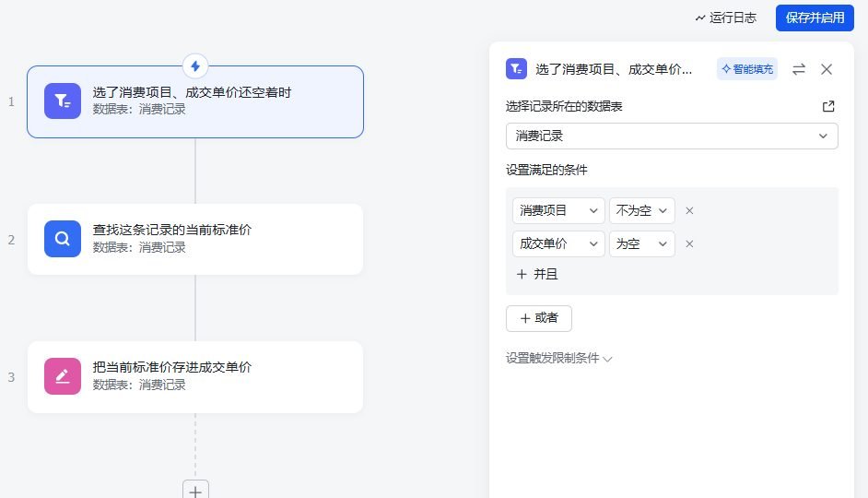Click 保存并启用 button
This screenshot has width=868, height=498.
tap(815, 18)
